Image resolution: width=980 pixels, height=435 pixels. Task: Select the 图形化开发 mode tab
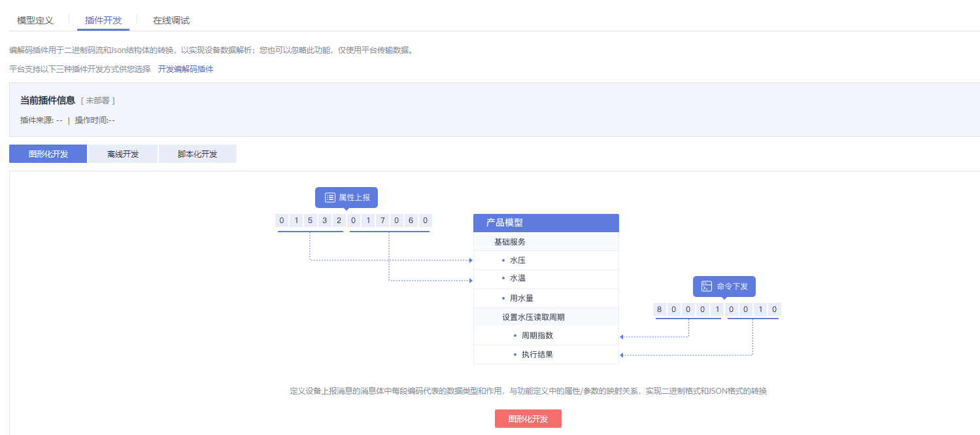point(48,154)
